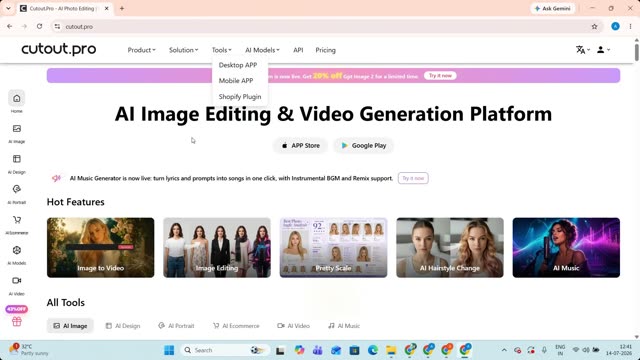Click Try it now in promo banner

[440, 76]
